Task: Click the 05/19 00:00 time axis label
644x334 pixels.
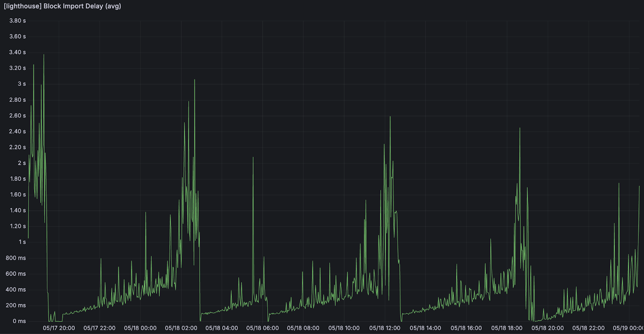Action: (628, 328)
